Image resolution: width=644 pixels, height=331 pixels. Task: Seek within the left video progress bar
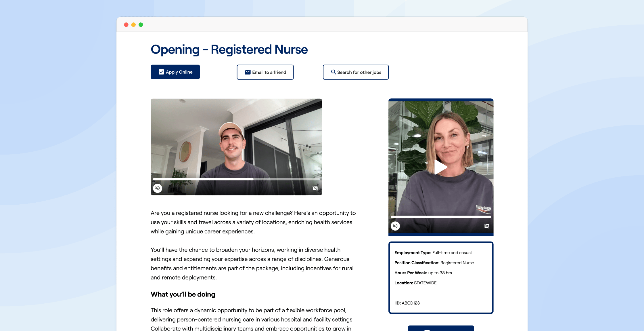pos(236,179)
